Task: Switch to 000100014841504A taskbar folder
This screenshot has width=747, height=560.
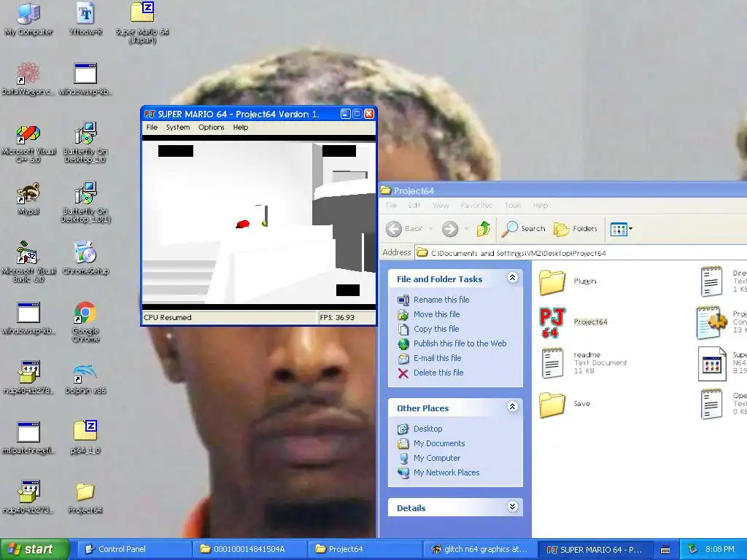Action: tap(249, 550)
